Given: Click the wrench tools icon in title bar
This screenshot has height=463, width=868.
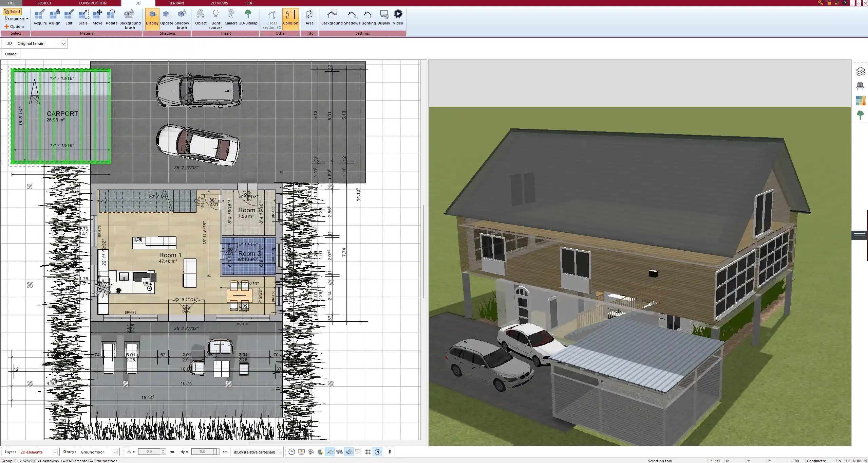Looking at the screenshot, I should [x=820, y=3].
